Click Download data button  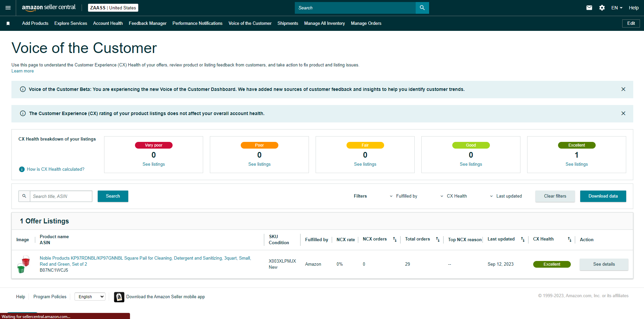[x=603, y=196]
